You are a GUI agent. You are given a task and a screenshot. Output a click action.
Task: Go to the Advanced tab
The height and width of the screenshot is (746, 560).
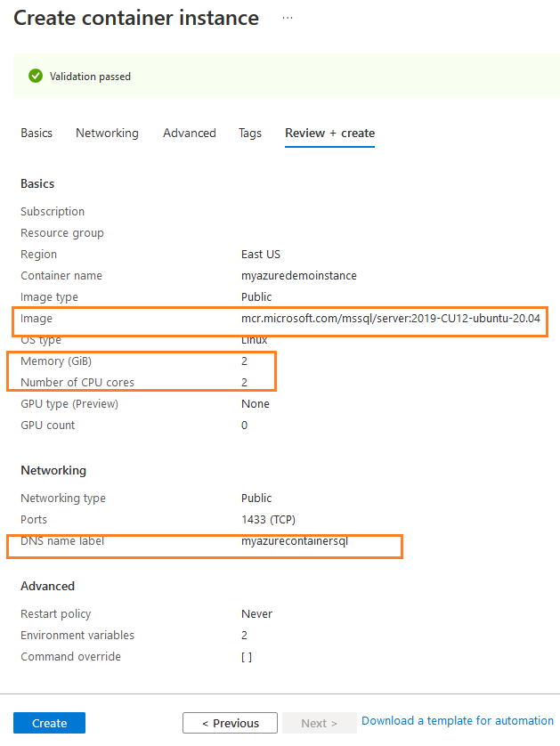point(189,133)
